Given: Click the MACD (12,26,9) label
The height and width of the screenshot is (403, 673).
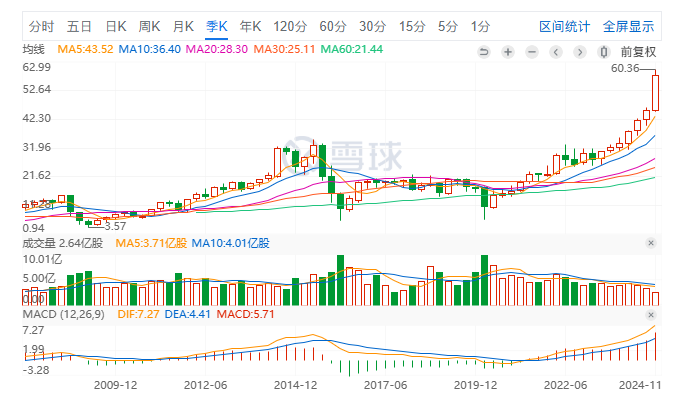Looking at the screenshot, I should [64, 314].
